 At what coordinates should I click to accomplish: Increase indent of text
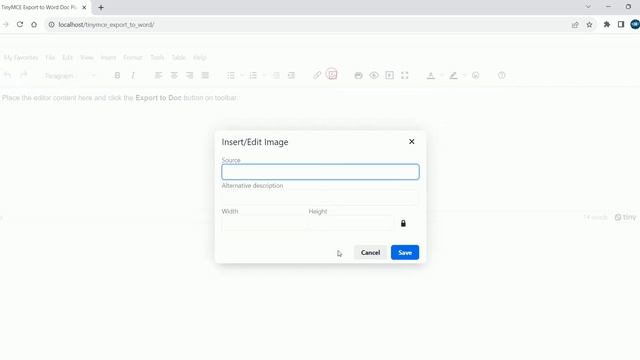[291, 76]
